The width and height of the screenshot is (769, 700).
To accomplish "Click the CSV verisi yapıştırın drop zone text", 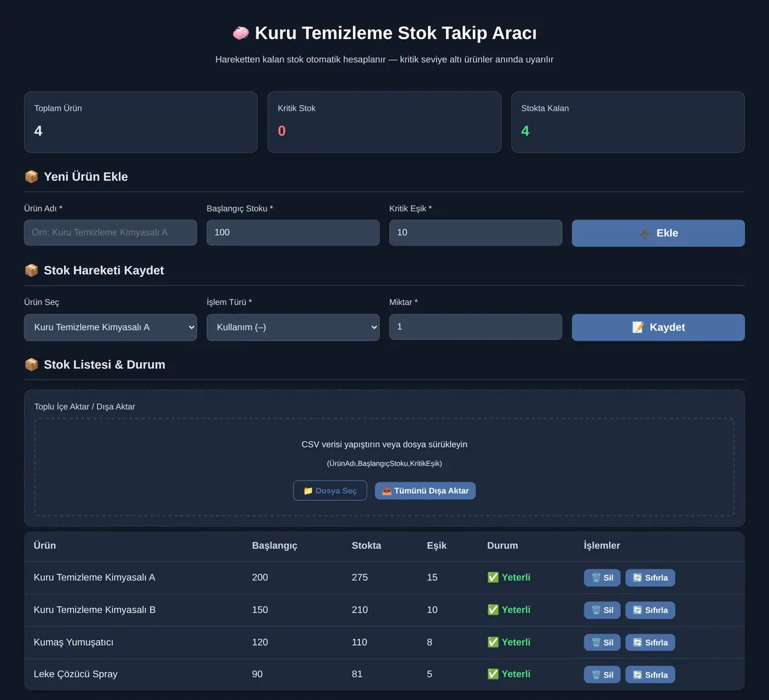I will [384, 444].
